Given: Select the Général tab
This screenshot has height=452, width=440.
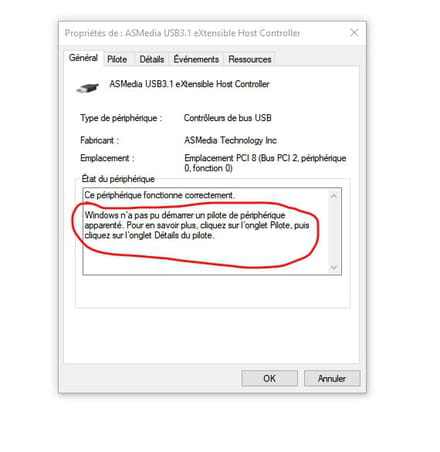Looking at the screenshot, I should coord(83,58).
